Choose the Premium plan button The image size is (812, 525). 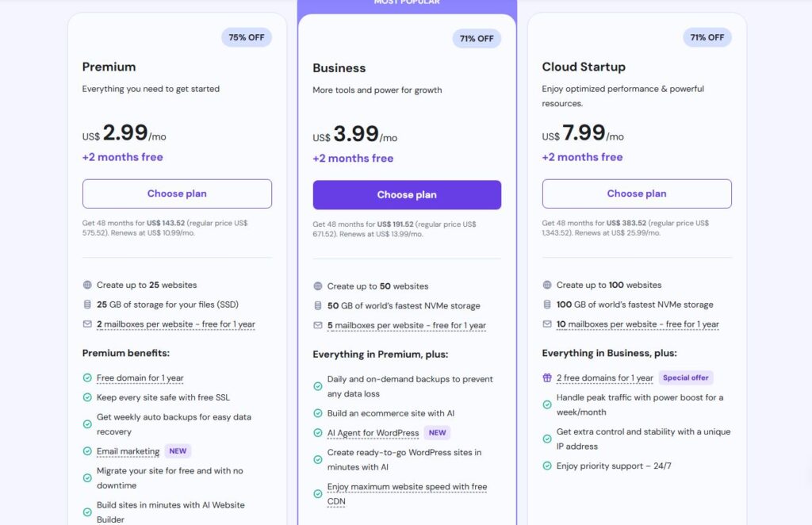(x=177, y=194)
